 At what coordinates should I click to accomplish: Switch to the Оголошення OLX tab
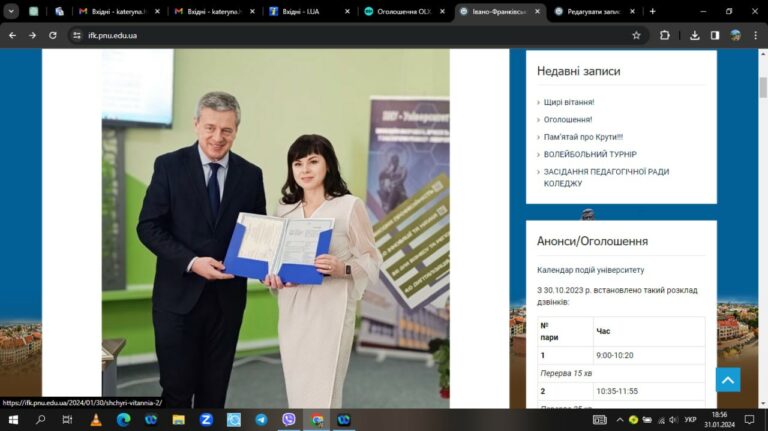click(405, 11)
